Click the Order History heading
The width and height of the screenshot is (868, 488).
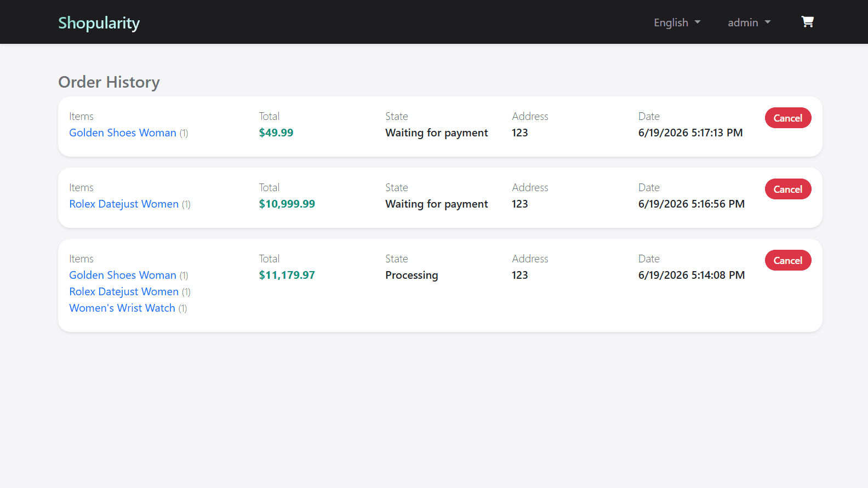click(109, 82)
